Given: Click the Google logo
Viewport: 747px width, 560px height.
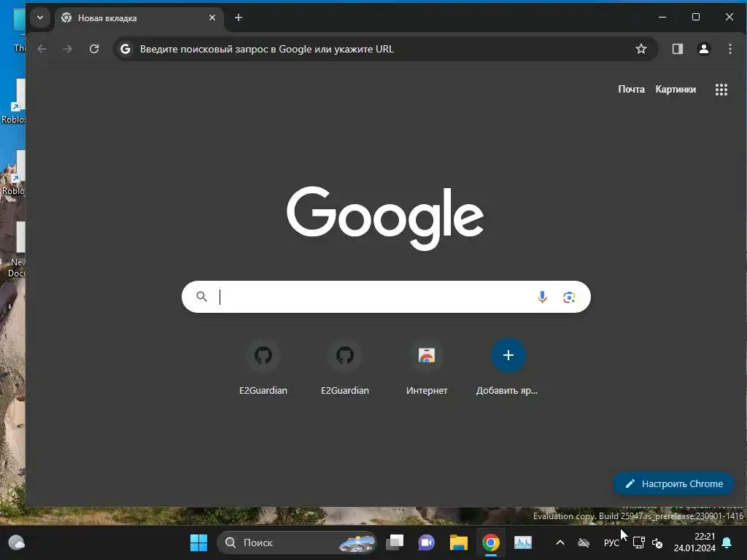Looking at the screenshot, I should 385,217.
